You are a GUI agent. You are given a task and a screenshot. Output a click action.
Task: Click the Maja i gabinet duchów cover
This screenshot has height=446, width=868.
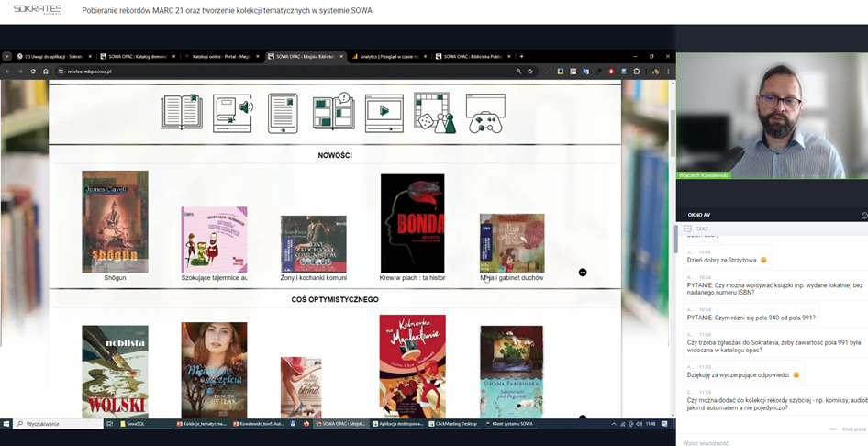tap(512, 243)
